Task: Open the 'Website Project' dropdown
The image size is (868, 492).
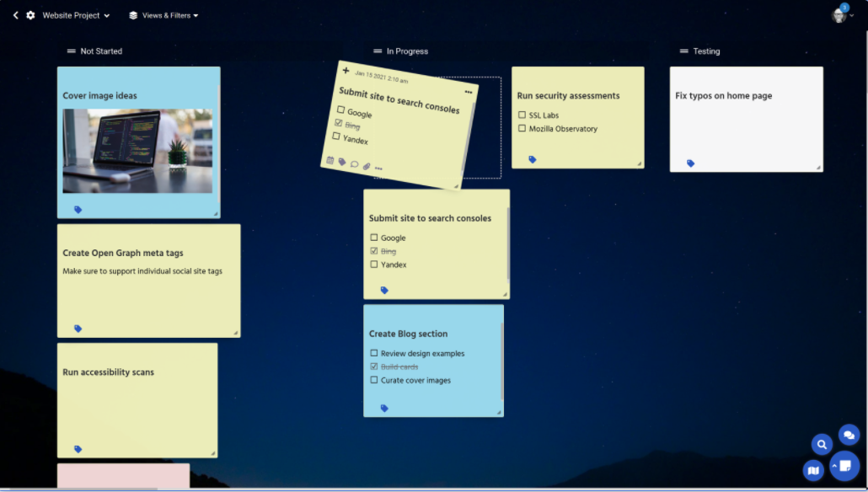Action: click(72, 14)
